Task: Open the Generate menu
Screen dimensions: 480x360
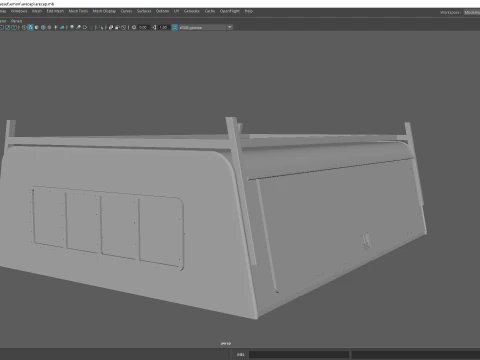Action: tap(192, 11)
